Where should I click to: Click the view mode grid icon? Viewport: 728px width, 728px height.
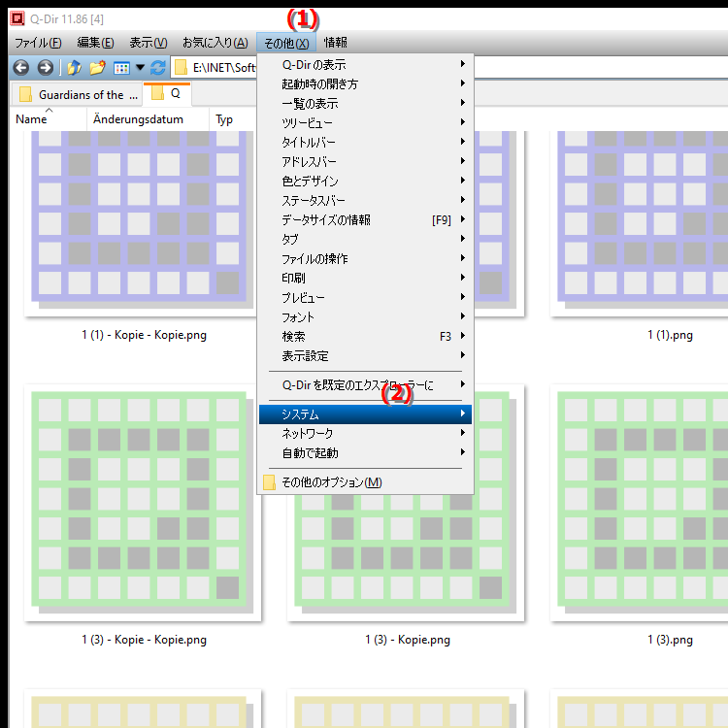(x=121, y=68)
